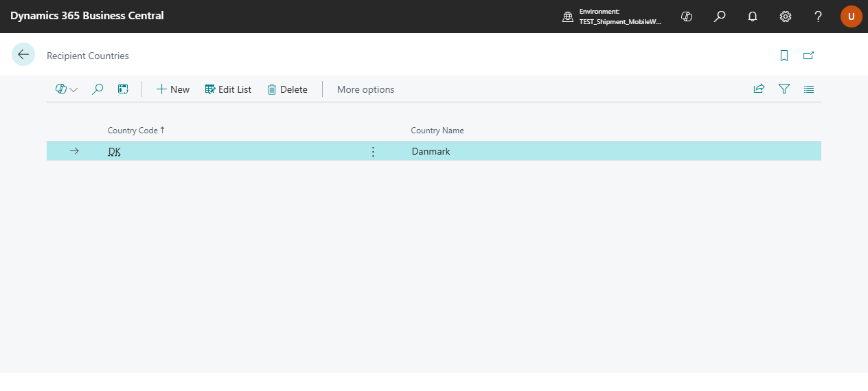The height and width of the screenshot is (391, 868).
Task: Create a new recipient country with New
Action: pos(173,89)
